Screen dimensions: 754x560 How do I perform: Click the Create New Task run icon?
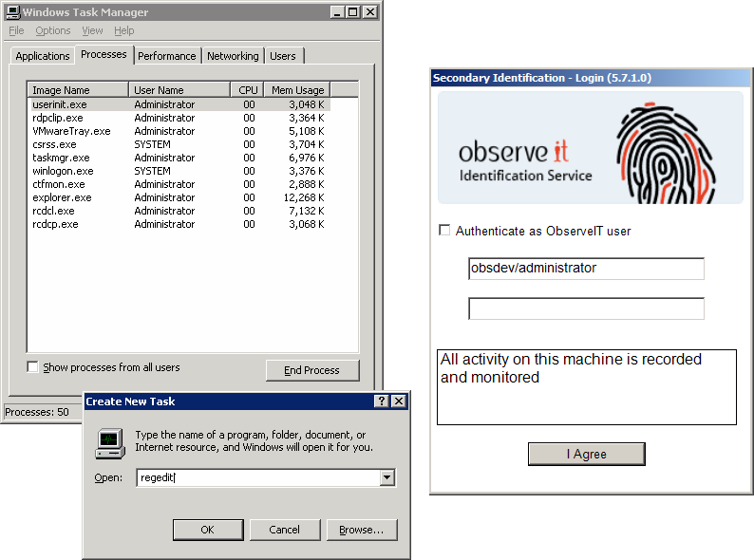click(110, 443)
